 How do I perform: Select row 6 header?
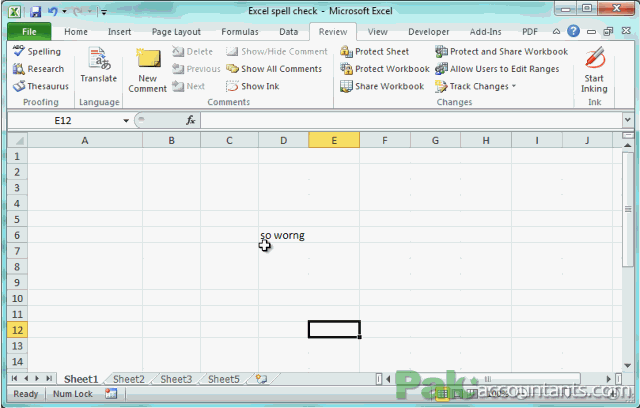pyautogui.click(x=17, y=235)
